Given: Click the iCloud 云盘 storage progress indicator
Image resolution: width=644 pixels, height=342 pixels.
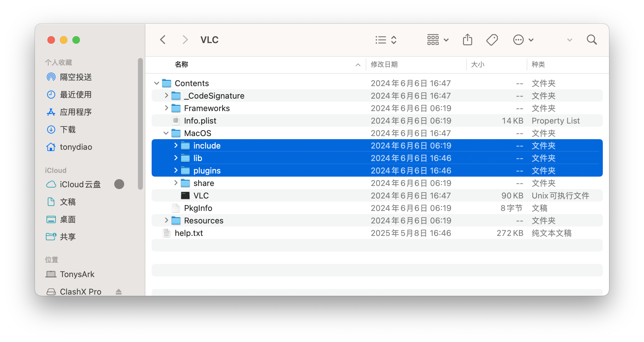Looking at the screenshot, I should 119,184.
